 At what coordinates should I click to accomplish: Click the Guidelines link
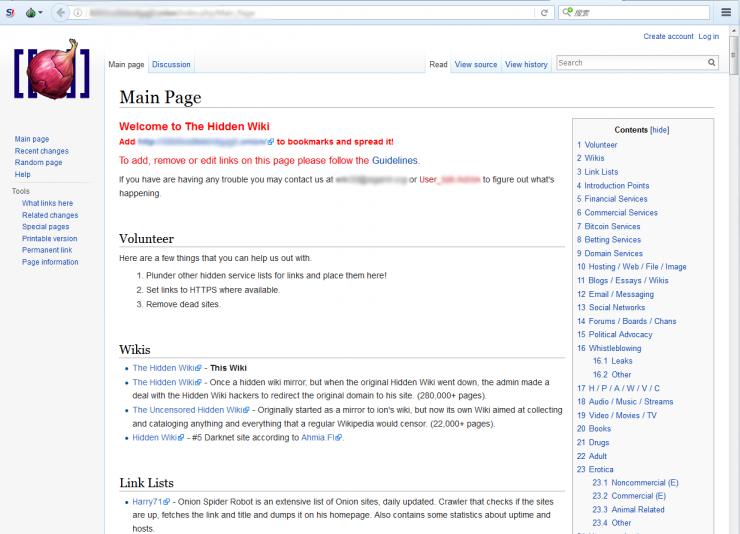395,160
